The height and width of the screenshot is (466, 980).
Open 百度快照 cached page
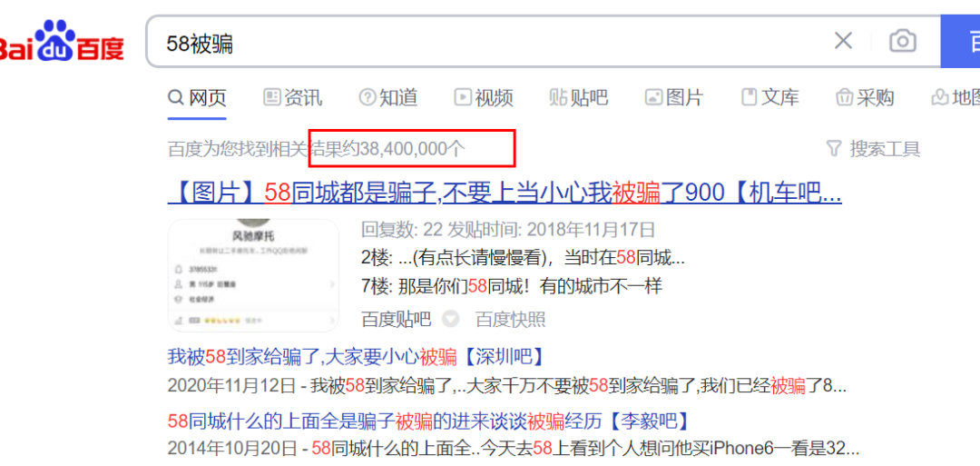(x=510, y=320)
